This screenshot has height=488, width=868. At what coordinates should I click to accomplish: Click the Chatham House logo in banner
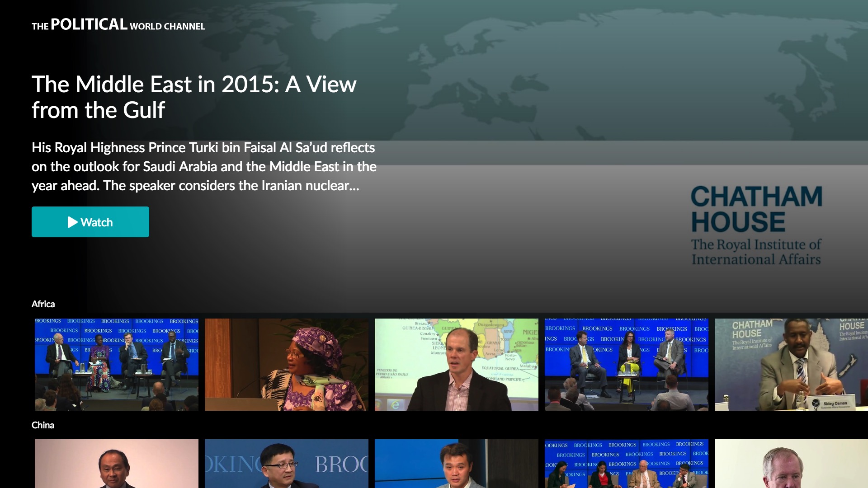[756, 225]
